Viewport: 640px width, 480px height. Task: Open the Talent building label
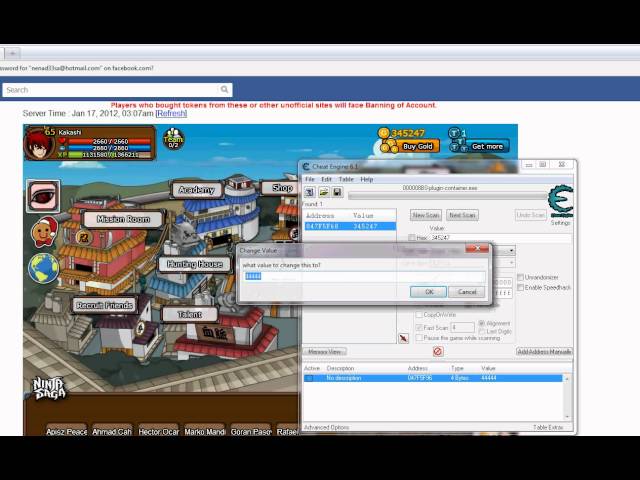[x=190, y=314]
